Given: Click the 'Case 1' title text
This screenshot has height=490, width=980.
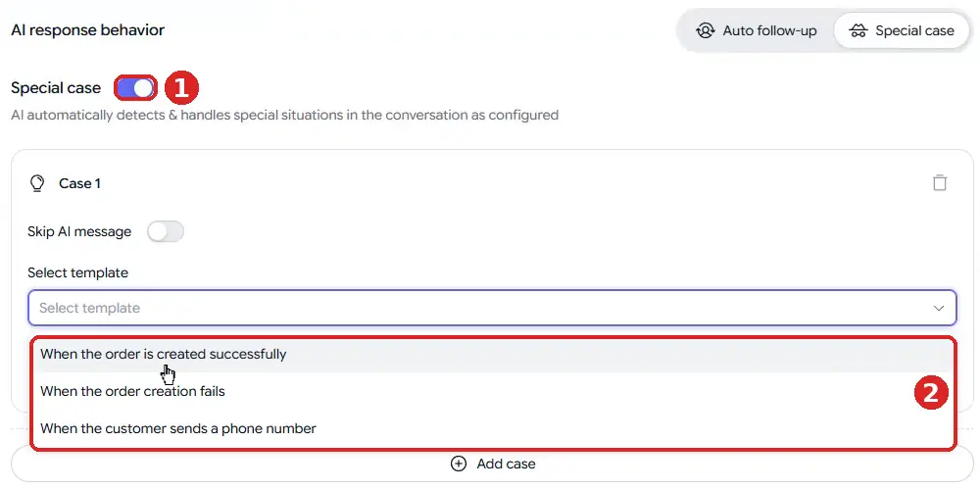Looking at the screenshot, I should 79,183.
